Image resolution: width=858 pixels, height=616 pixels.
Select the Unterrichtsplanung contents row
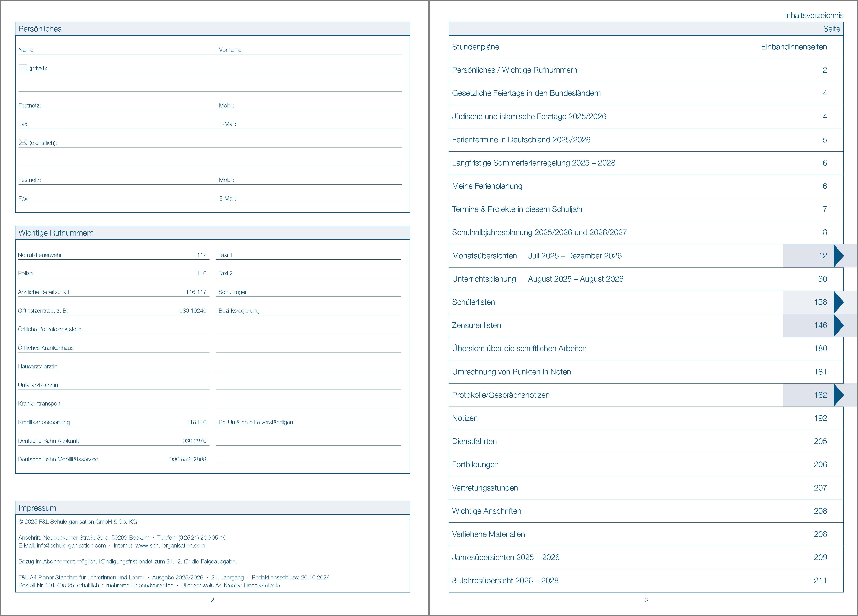click(x=484, y=279)
